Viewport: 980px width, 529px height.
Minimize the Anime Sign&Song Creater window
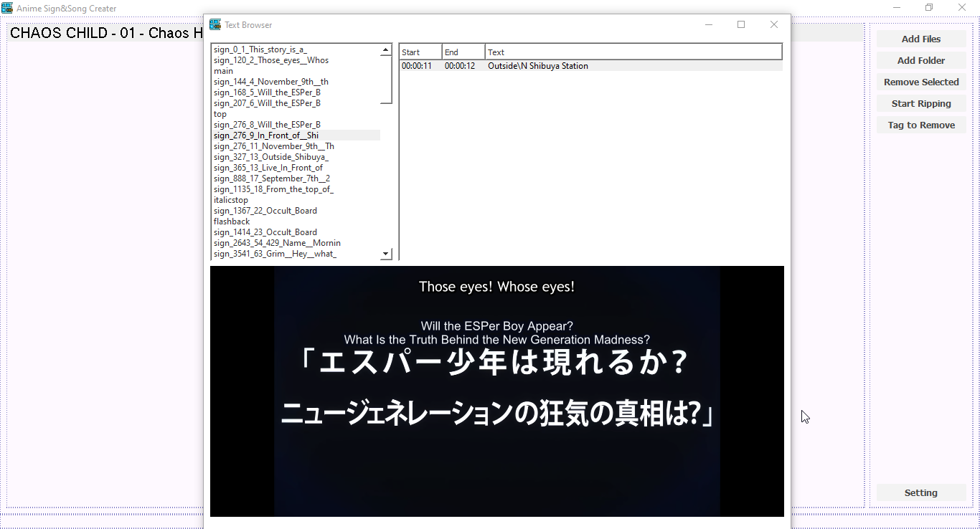[897, 8]
